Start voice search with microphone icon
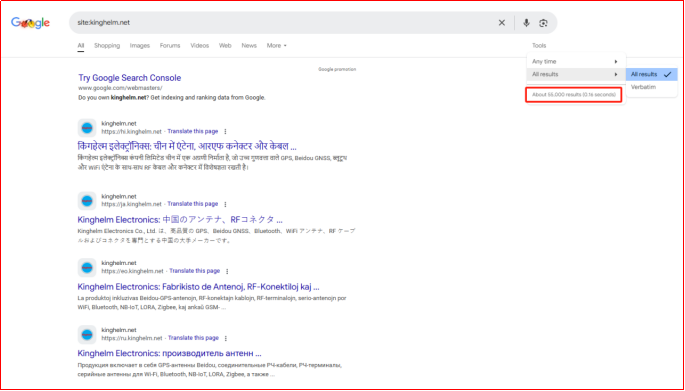The height and width of the screenshot is (391, 685). 526,23
